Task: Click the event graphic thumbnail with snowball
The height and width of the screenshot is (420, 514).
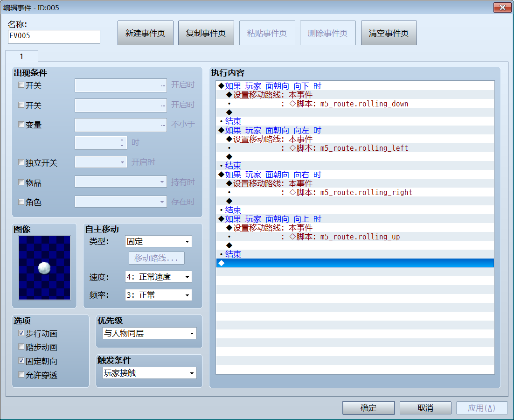Action: coord(45,267)
